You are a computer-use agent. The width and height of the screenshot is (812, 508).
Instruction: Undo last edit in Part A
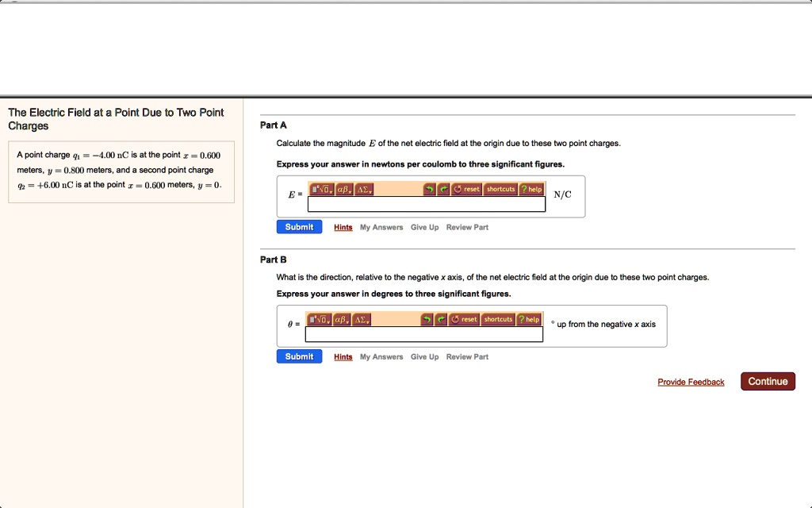pos(429,189)
